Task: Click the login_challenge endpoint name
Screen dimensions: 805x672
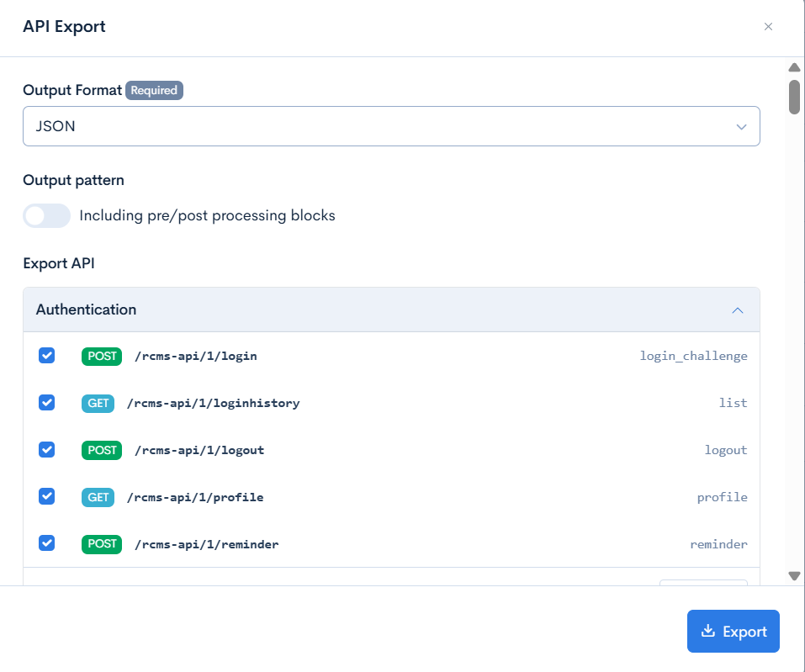Action: point(693,357)
